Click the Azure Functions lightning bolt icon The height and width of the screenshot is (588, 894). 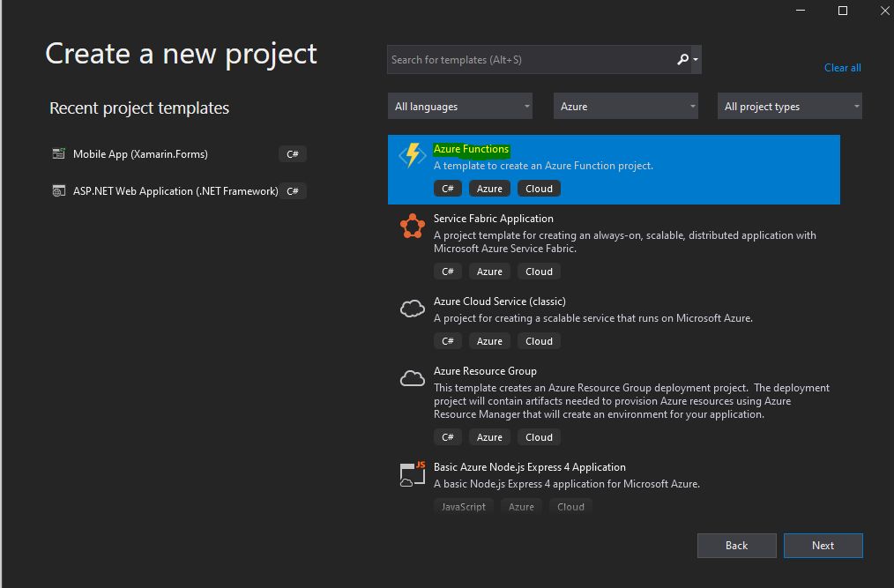point(413,155)
